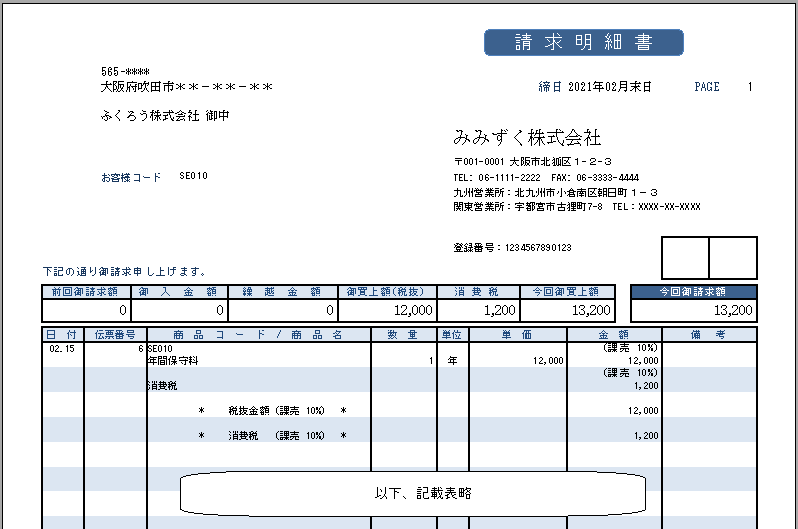Click the 請求明細書 title banner
The height and width of the screenshot is (529, 798).
pyautogui.click(x=584, y=42)
